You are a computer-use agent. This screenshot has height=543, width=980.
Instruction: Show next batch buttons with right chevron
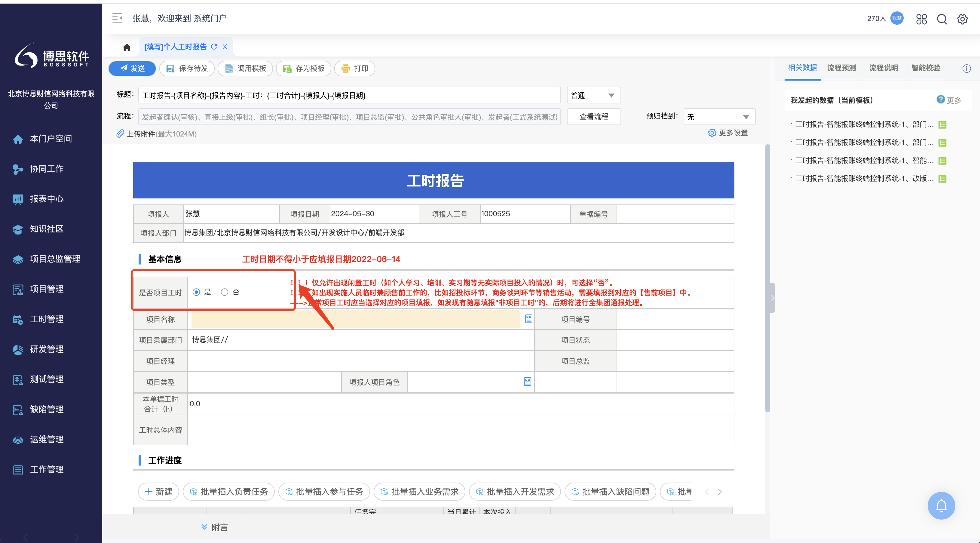click(x=720, y=492)
